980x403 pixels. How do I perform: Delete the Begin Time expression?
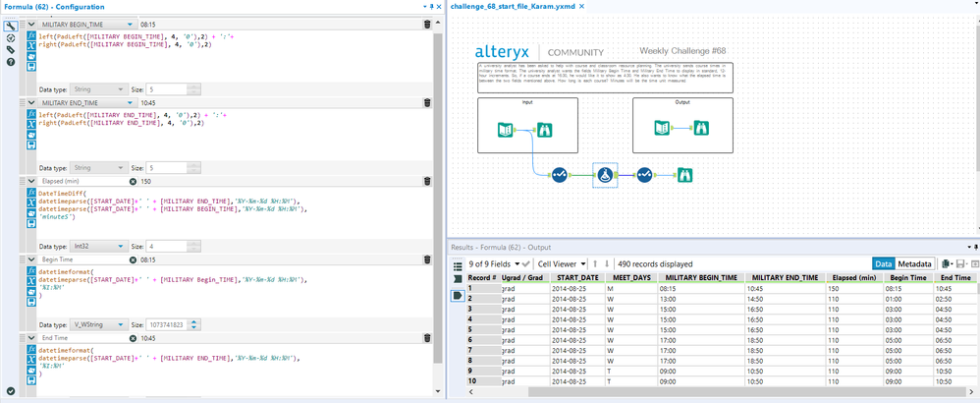pos(427,259)
